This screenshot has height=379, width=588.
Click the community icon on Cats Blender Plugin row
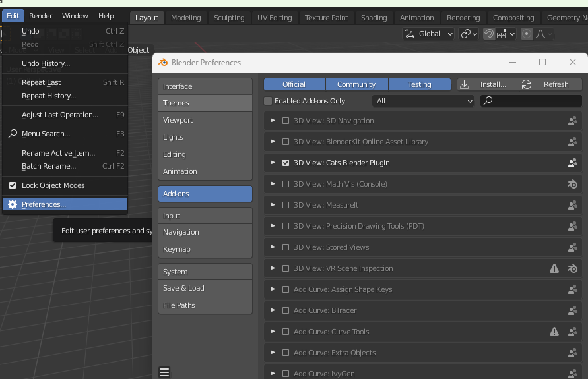[572, 163]
